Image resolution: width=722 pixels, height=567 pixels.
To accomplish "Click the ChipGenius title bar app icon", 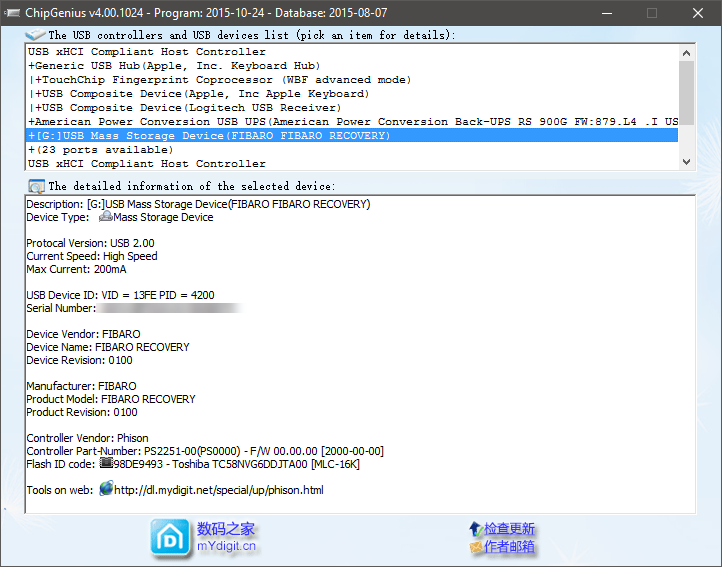I will (13, 13).
